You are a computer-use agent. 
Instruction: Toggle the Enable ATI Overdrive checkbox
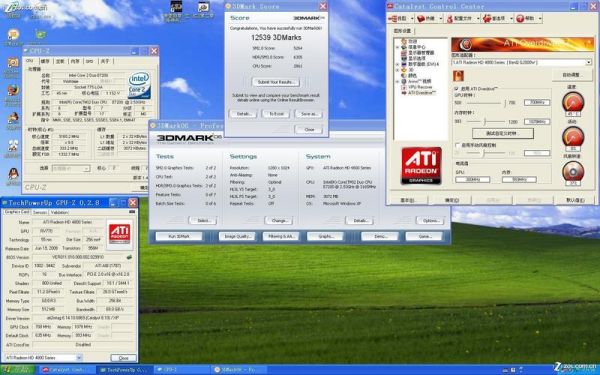[x=456, y=89]
